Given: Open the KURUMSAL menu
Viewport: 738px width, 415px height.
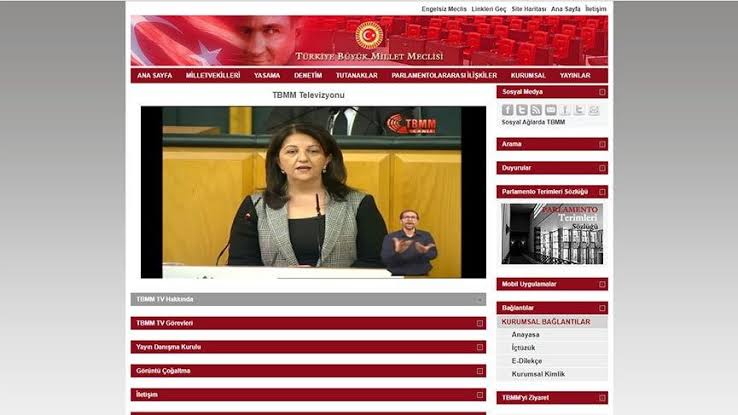Looking at the screenshot, I should click(x=528, y=75).
